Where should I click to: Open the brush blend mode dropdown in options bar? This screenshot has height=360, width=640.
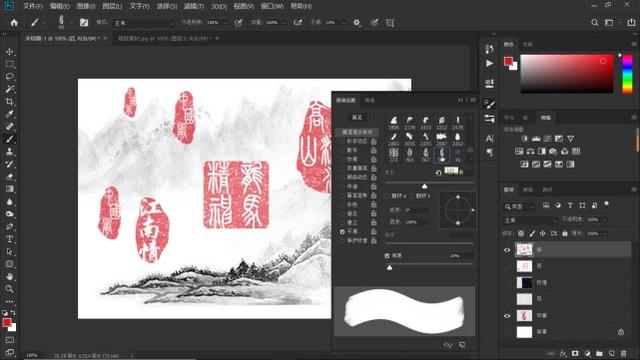pos(144,23)
